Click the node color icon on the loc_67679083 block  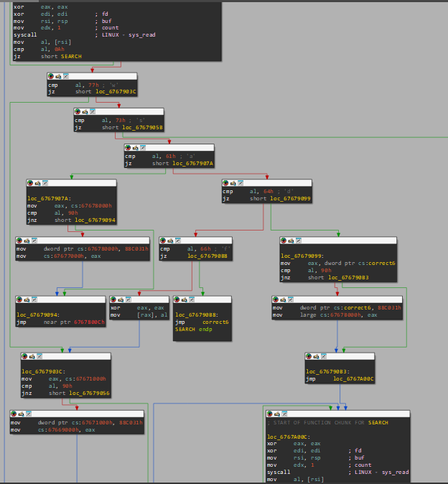pyautogui.click(x=309, y=356)
